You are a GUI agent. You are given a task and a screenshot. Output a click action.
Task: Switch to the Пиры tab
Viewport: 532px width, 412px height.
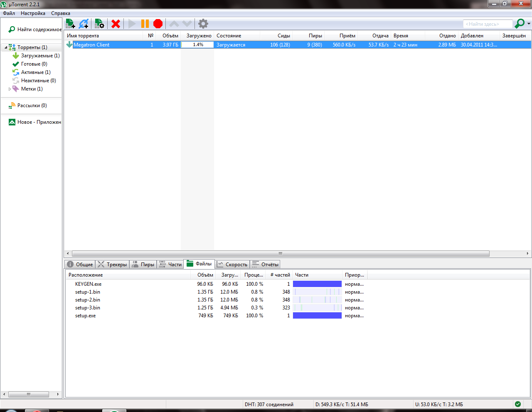(x=143, y=264)
